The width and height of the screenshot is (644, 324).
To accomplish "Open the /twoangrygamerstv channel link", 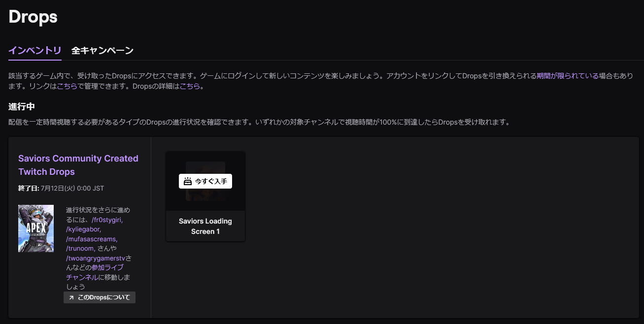I will (x=96, y=258).
